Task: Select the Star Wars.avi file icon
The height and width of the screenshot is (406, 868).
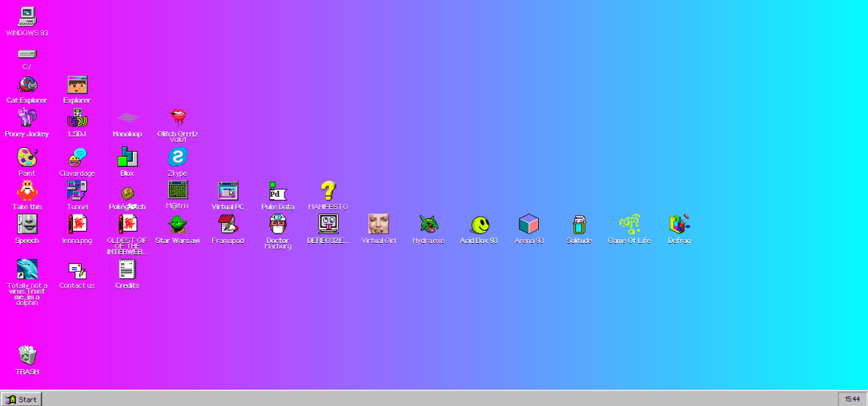Action: [x=177, y=224]
